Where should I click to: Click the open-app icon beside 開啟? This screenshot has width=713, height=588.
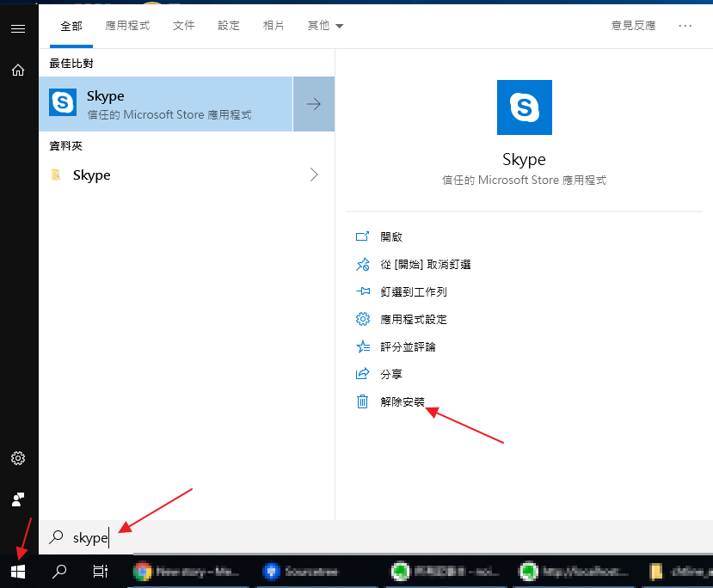362,236
